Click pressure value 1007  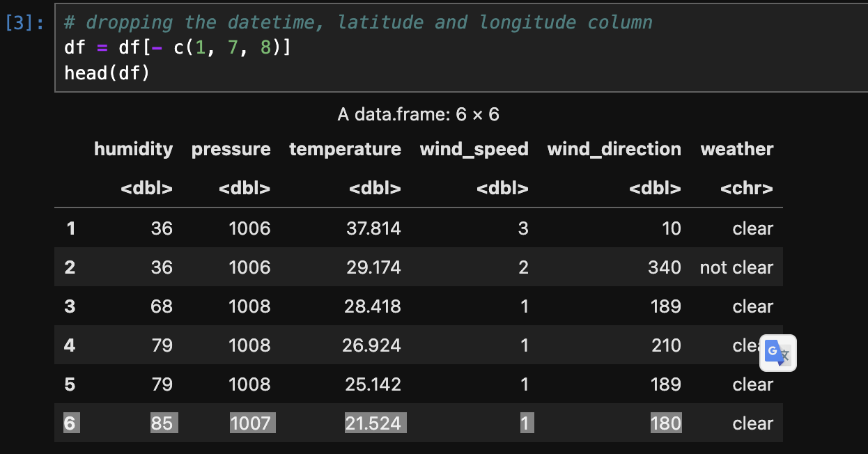[251, 423]
